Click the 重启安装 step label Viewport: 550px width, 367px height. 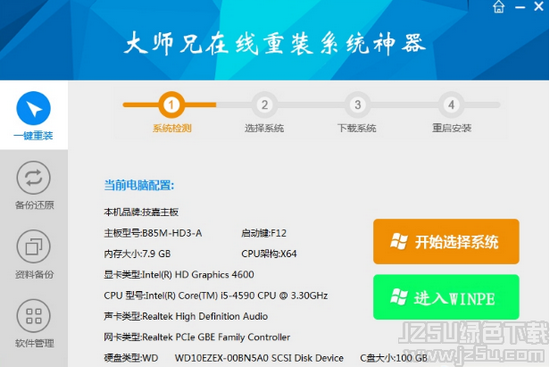tap(451, 128)
